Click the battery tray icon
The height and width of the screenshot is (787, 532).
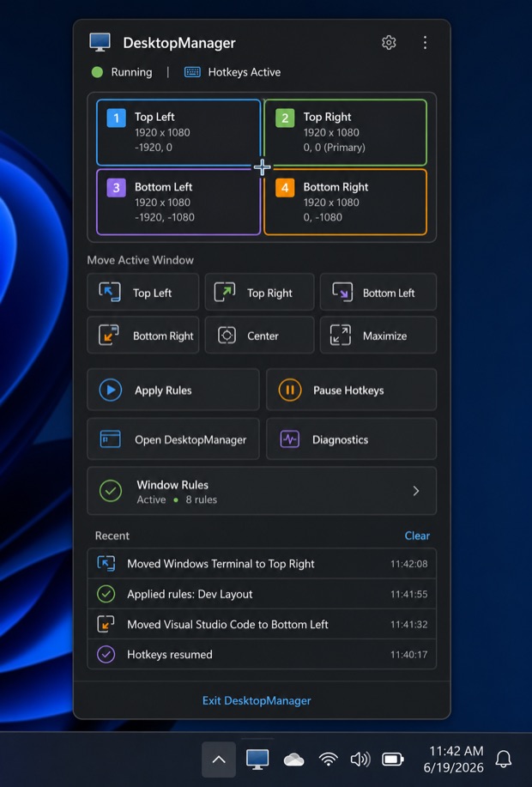pyautogui.click(x=392, y=760)
